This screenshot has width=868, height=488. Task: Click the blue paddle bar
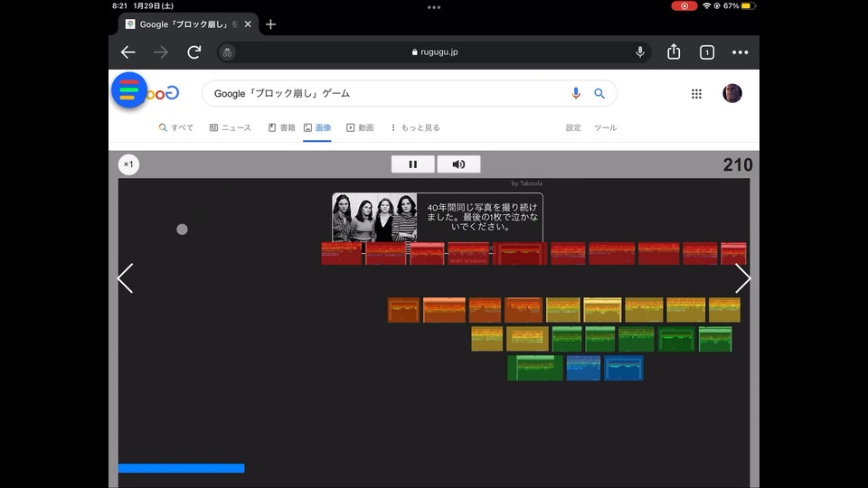coord(182,468)
